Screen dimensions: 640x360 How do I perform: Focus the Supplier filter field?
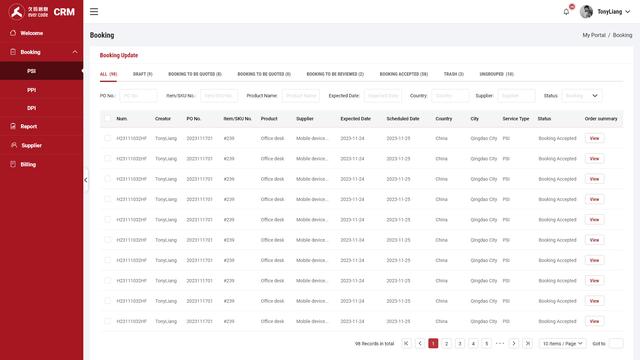[516, 96]
